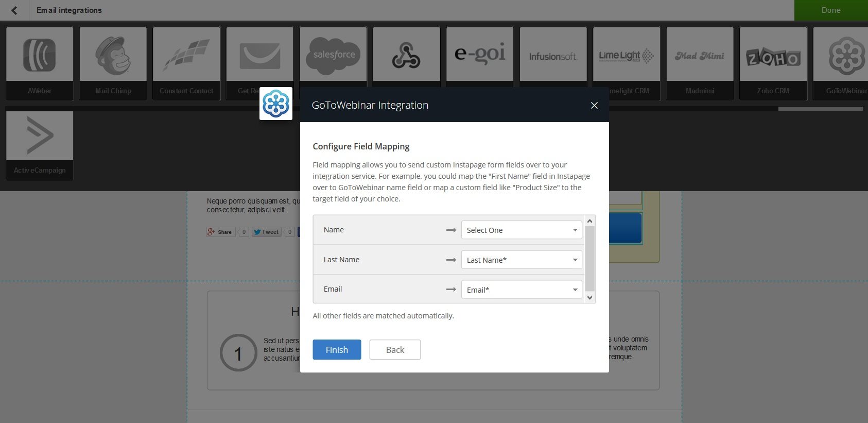Click the green Done button
The width and height of the screenshot is (868, 423).
831,10
